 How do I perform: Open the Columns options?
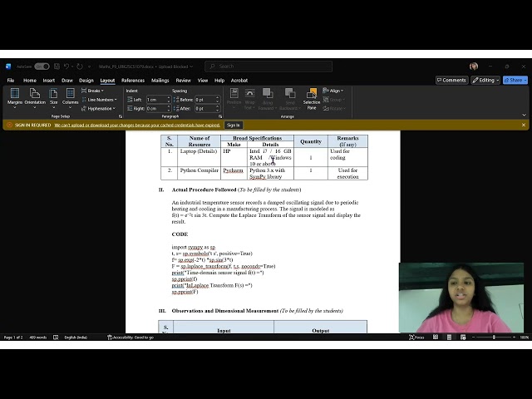coord(70,98)
